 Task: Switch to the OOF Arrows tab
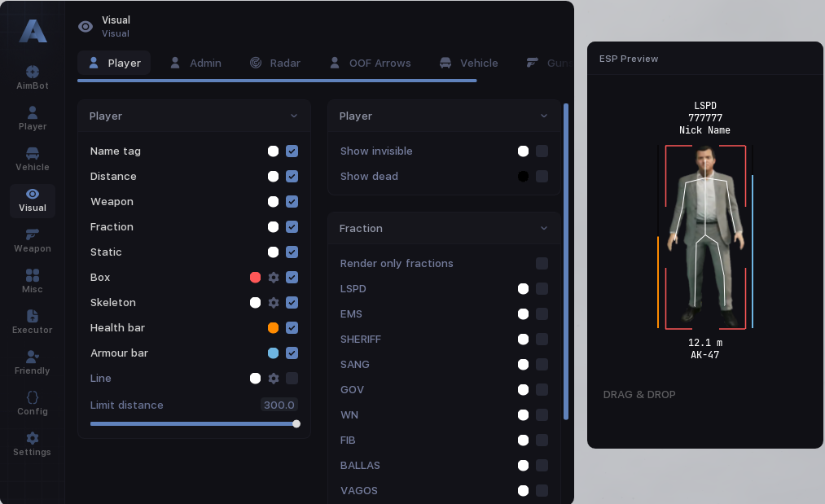(371, 64)
